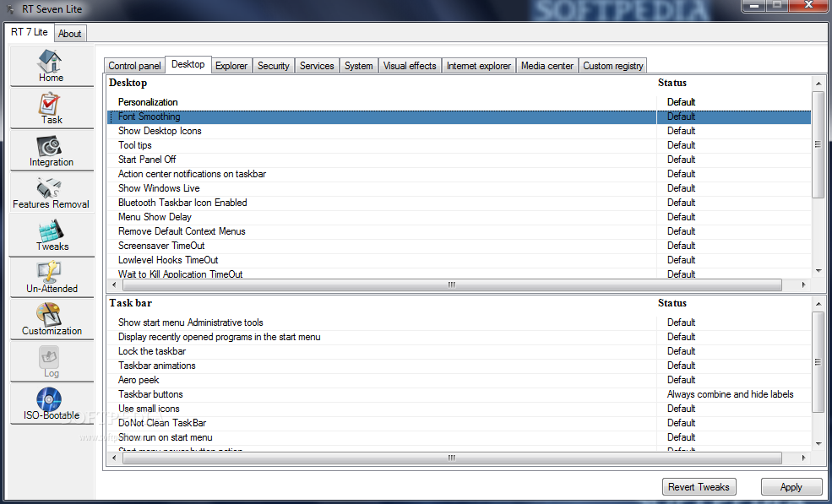Click Desktop list vertical scrollbar up arrow
This screenshot has width=832, height=504.
(x=818, y=84)
